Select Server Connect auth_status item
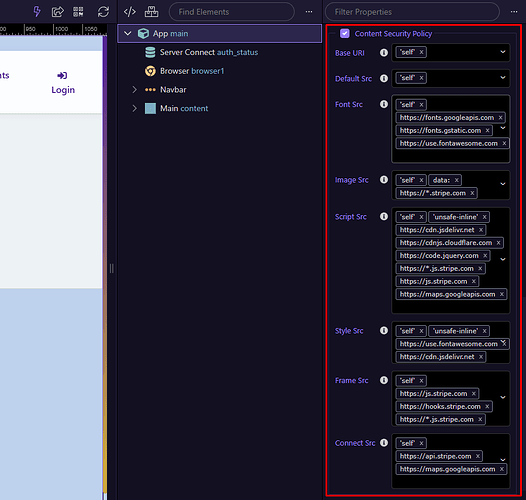Image resolution: width=526 pixels, height=500 pixels. tap(209, 52)
